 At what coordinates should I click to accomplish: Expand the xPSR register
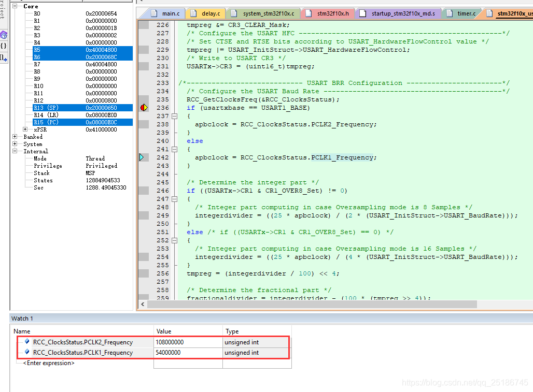pyautogui.click(x=25, y=129)
